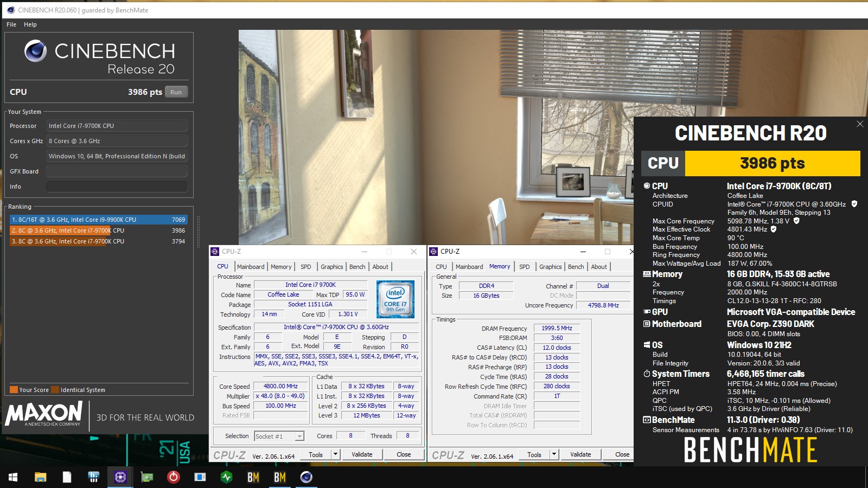Click the yellow 3986 pts score banner

point(773,163)
